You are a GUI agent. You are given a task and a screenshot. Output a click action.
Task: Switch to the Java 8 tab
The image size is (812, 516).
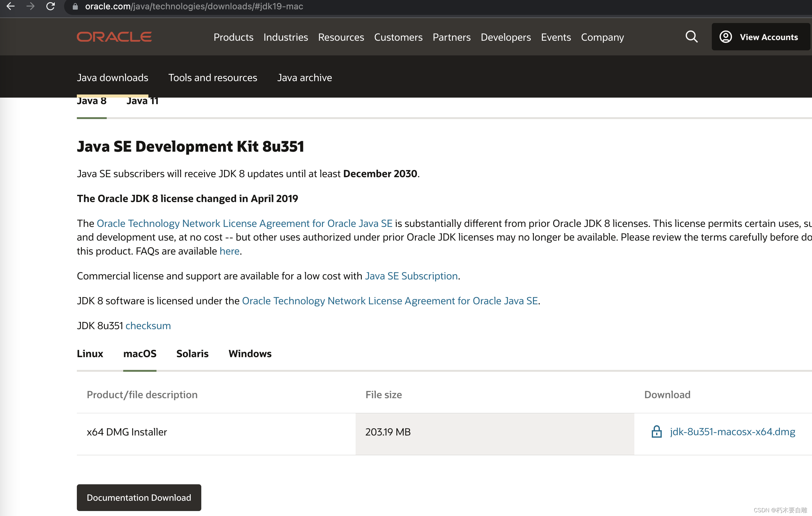tap(92, 101)
